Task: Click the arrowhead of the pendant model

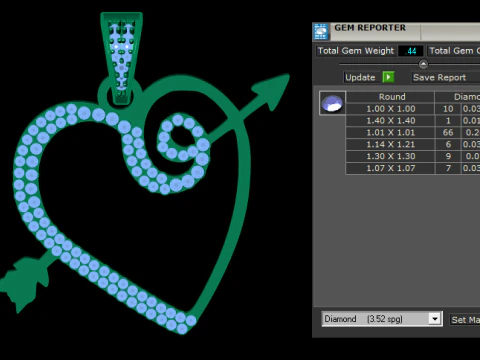Action: 273,90
